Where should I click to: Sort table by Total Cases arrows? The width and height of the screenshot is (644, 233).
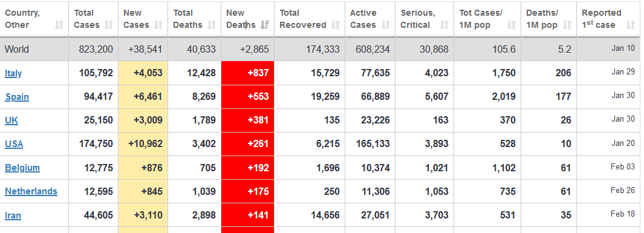tap(109, 25)
